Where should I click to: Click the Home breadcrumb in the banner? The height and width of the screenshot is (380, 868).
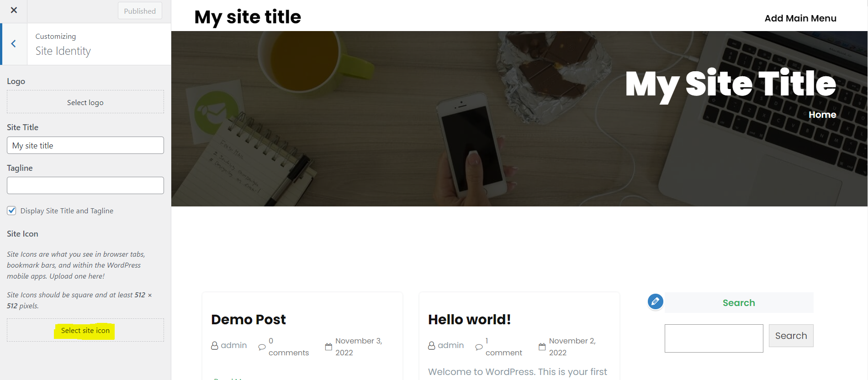(x=822, y=115)
